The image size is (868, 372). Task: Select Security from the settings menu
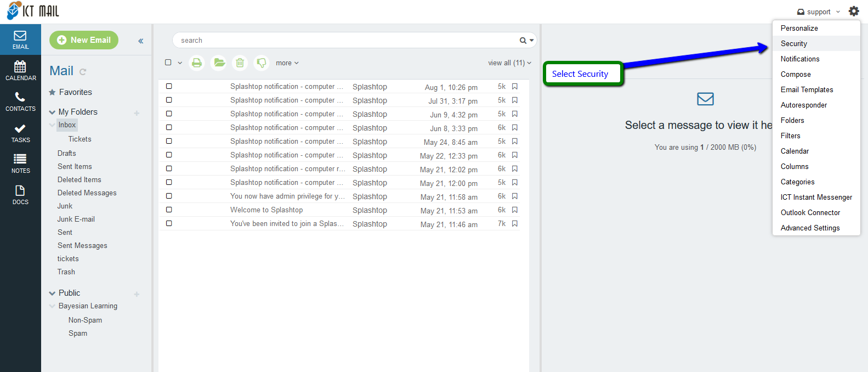[793, 43]
